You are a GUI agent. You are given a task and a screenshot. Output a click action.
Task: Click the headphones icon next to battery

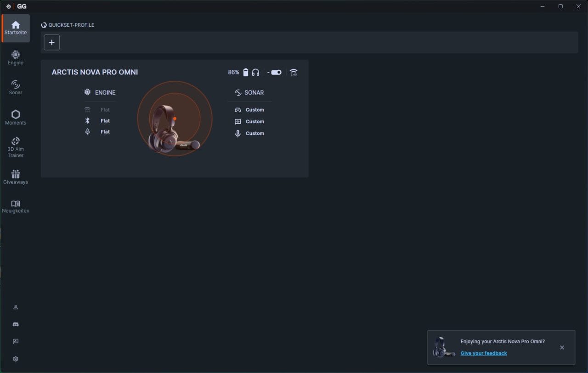256,72
